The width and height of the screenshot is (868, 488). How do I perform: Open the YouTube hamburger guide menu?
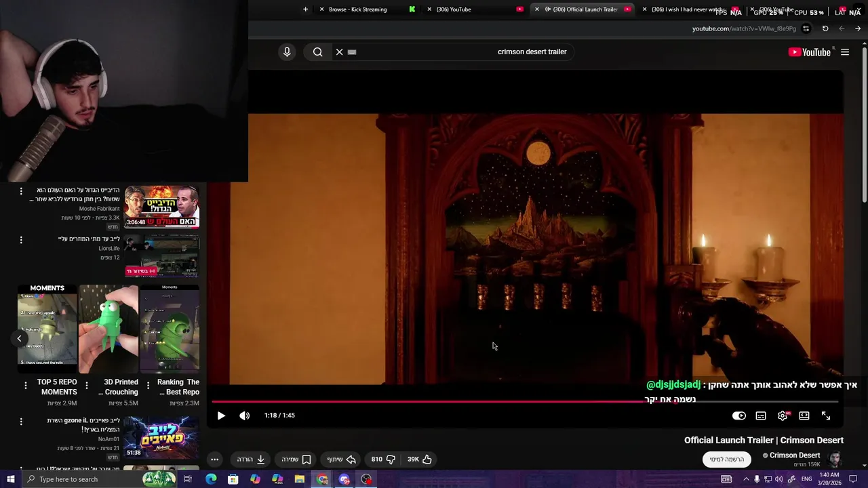pyautogui.click(x=845, y=52)
